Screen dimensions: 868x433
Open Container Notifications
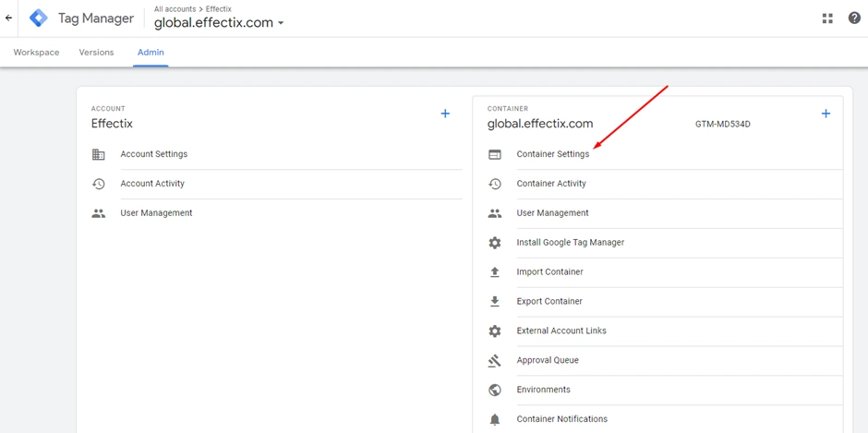coord(561,418)
